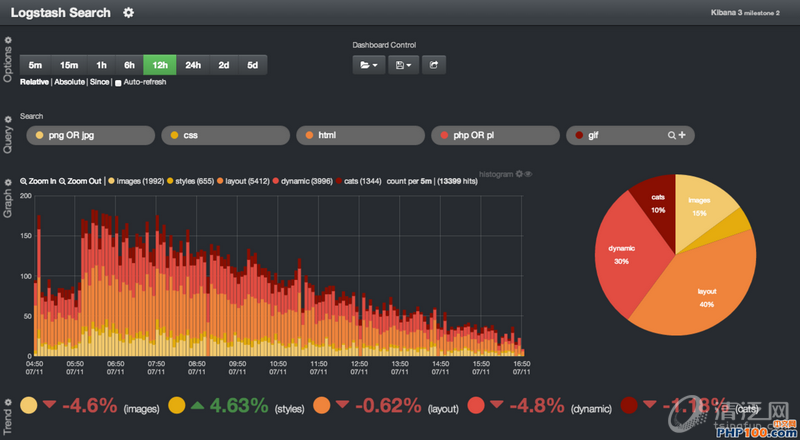Switch to Absolute time mode
This screenshot has width=800, height=440.
click(x=69, y=82)
